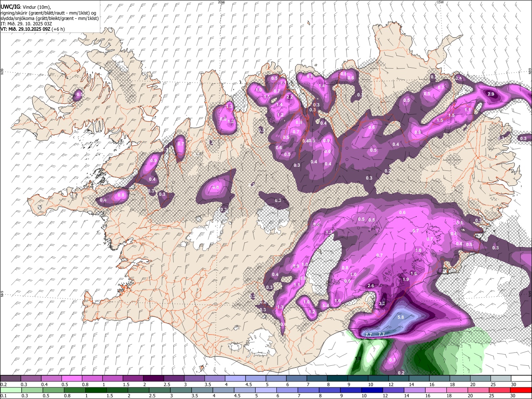
Task: Select the 'IT: Mið. 29. 10. 2025 03Z' line
Action: click(x=26, y=24)
